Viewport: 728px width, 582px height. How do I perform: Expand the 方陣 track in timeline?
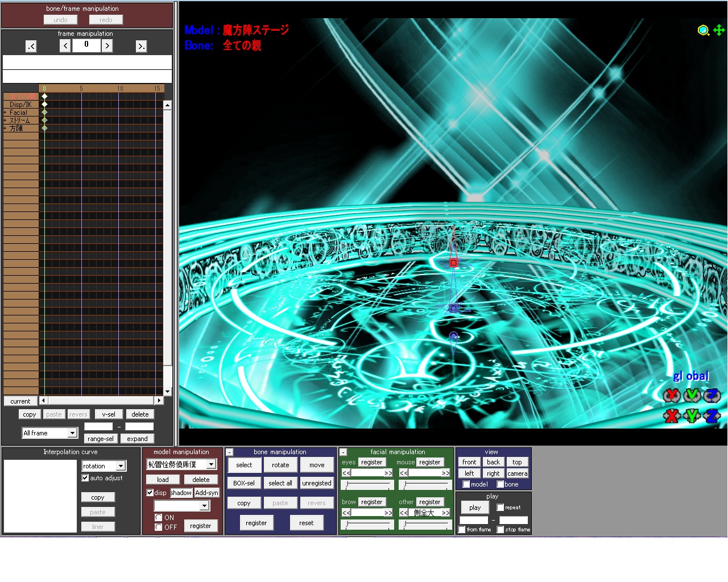(5, 128)
